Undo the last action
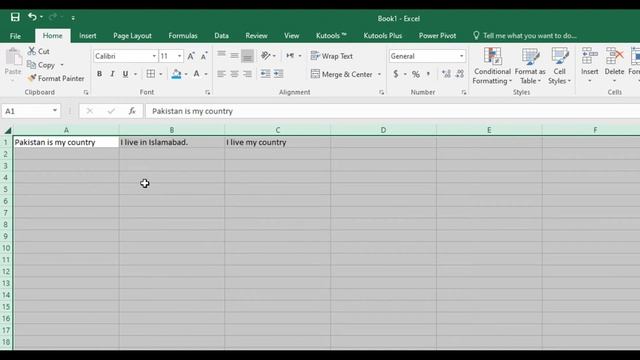Image resolution: width=640 pixels, height=360 pixels. pos(32,17)
